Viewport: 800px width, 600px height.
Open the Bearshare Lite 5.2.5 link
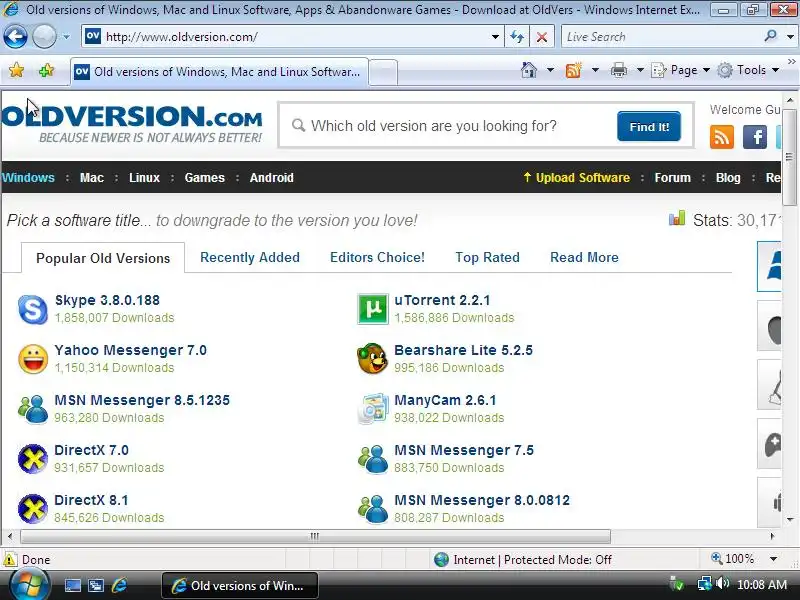[x=463, y=350]
